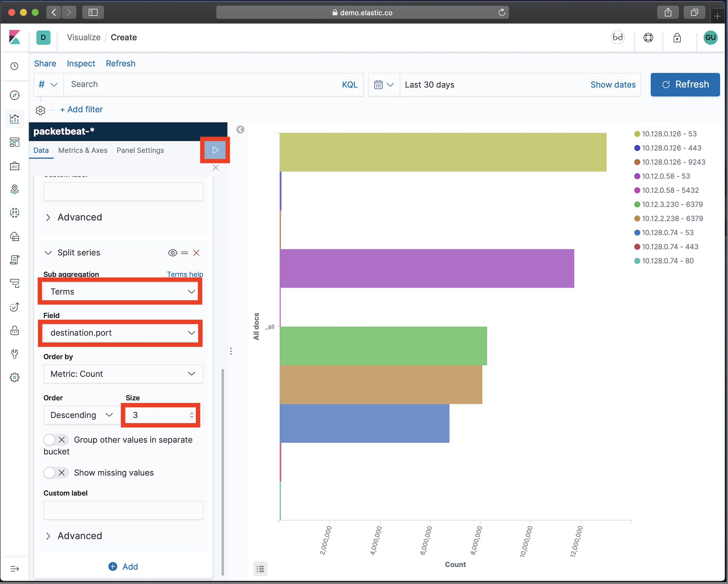This screenshot has width=728, height=584.
Task: Open Discover from the compass sidebar icon
Action: pos(15,95)
